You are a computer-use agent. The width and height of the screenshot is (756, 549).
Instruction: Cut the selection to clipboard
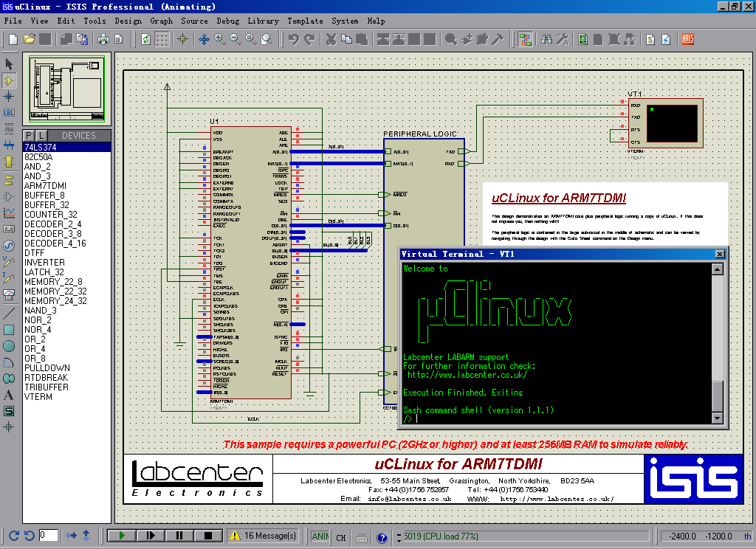click(x=331, y=40)
